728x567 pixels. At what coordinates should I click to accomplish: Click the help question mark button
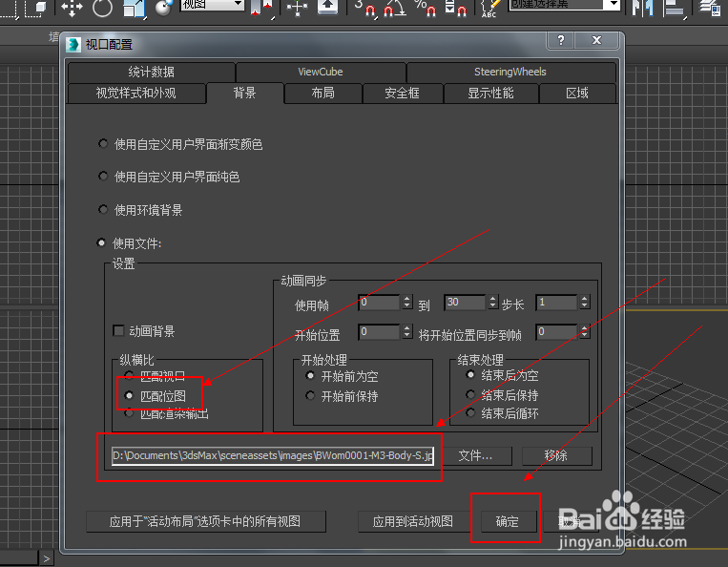click(x=561, y=40)
